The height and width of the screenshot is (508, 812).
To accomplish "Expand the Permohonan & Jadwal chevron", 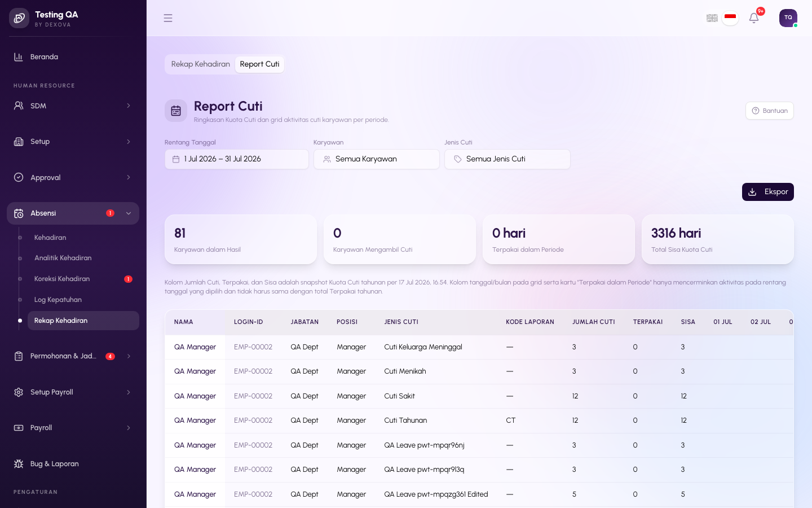I will pos(129,356).
